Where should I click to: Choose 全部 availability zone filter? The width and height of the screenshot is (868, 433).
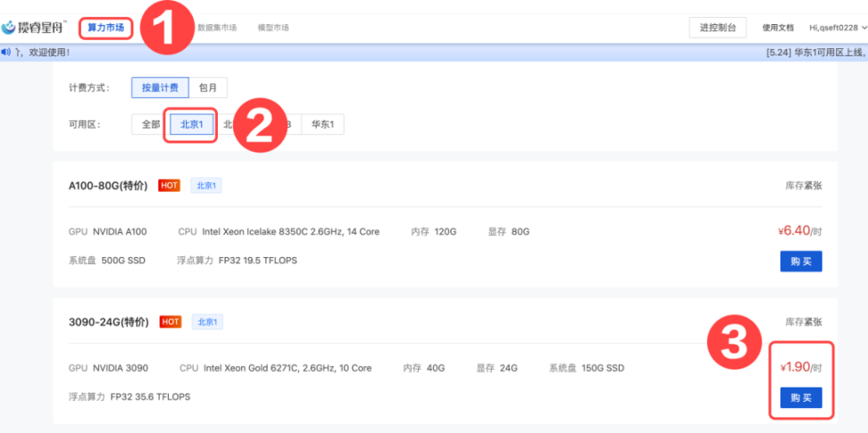tap(150, 124)
